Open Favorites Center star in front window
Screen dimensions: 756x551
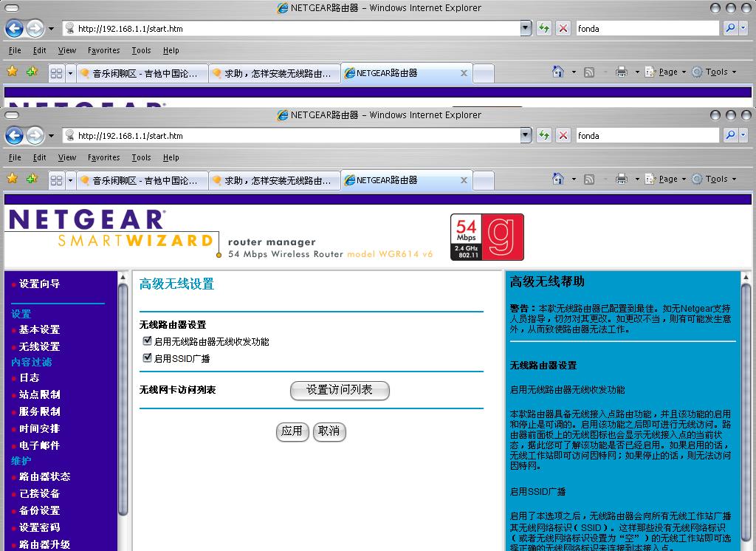(12, 179)
